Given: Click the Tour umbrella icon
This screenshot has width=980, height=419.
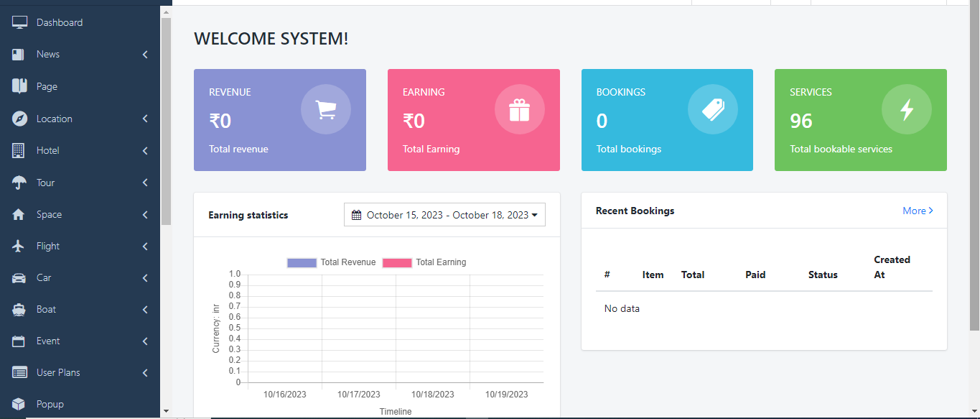Looking at the screenshot, I should click(19, 183).
